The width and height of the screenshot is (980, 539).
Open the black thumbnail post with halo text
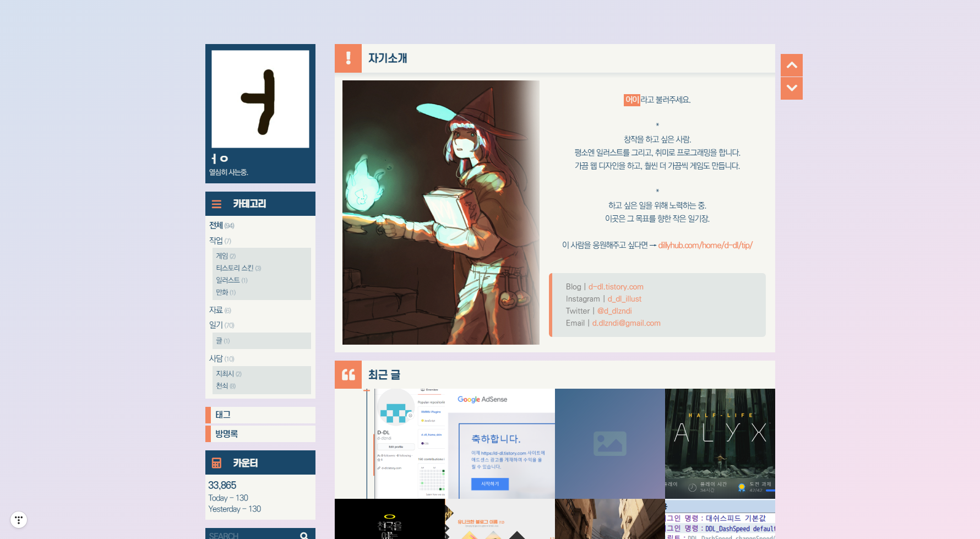click(390, 519)
